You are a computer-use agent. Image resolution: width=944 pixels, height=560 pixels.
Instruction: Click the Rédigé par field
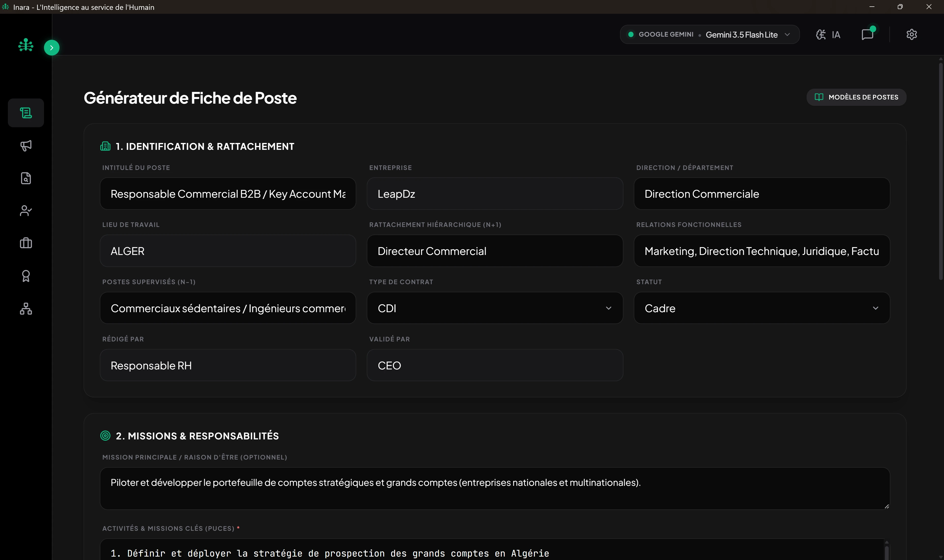228,365
